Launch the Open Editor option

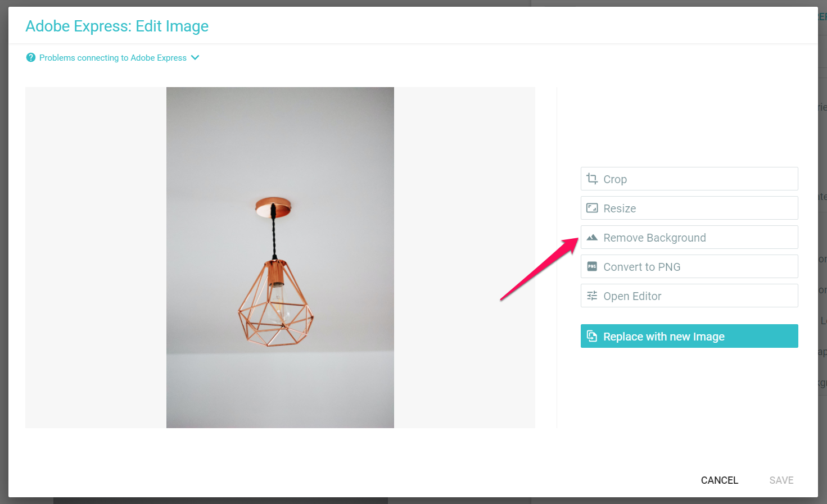(689, 296)
